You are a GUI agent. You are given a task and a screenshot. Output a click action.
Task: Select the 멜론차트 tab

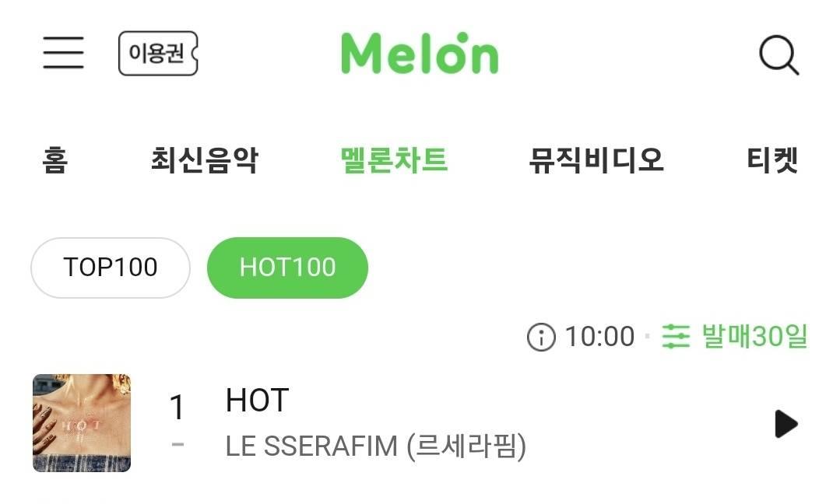click(394, 160)
